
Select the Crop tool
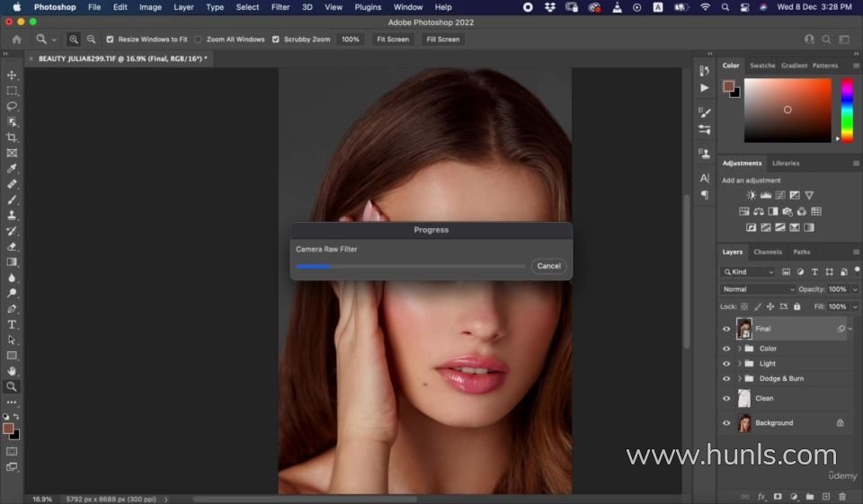tap(12, 137)
